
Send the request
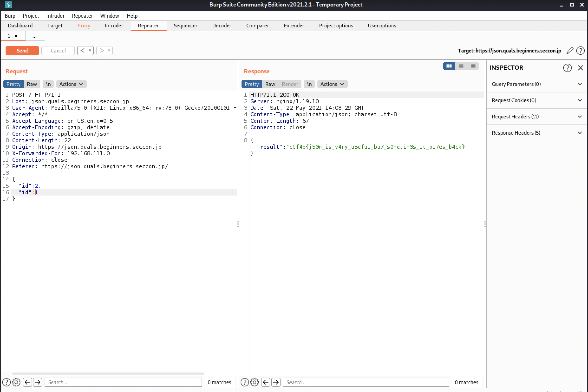pyautogui.click(x=22, y=51)
